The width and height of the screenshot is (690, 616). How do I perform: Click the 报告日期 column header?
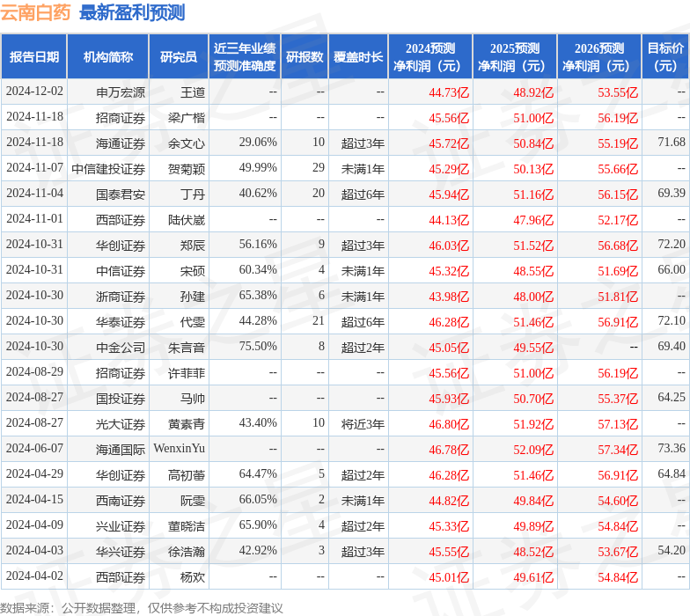pos(33,56)
